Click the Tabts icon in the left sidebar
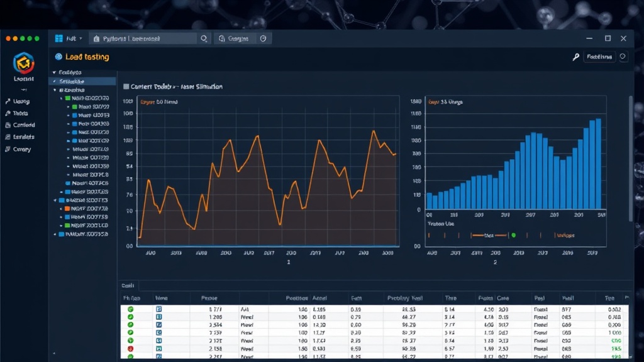This screenshot has height=362, width=644. (x=8, y=113)
